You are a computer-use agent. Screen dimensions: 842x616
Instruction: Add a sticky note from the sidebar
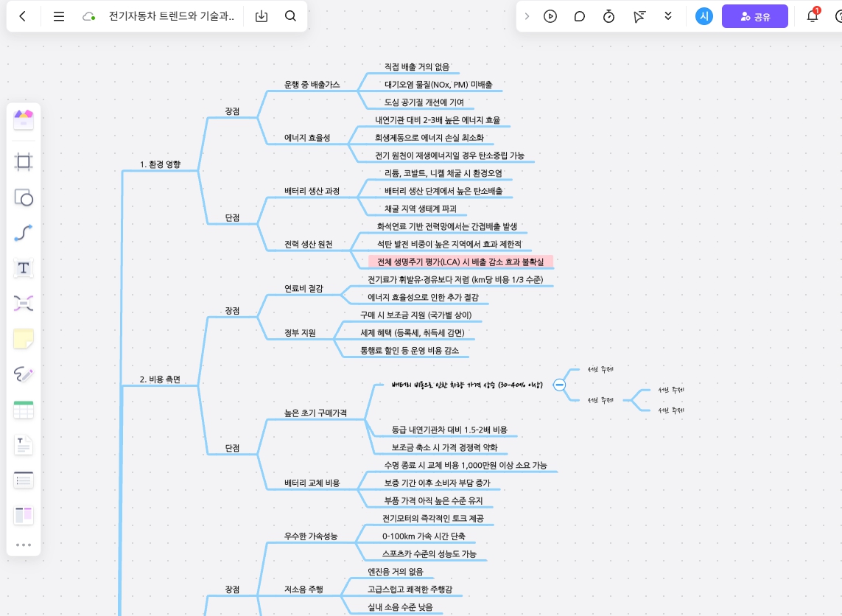click(24, 339)
